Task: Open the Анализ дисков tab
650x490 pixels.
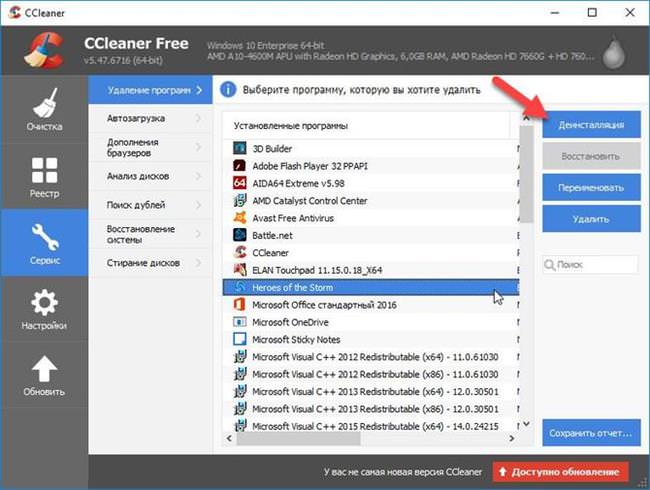Action: pos(150,176)
